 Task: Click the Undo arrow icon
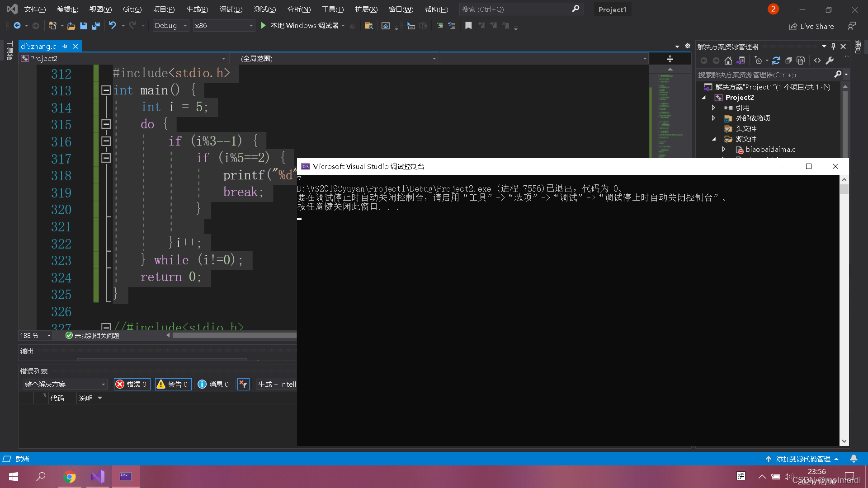pos(113,26)
